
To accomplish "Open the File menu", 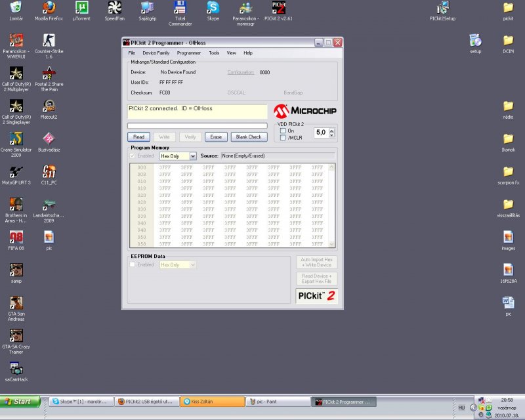I will pyautogui.click(x=132, y=53).
